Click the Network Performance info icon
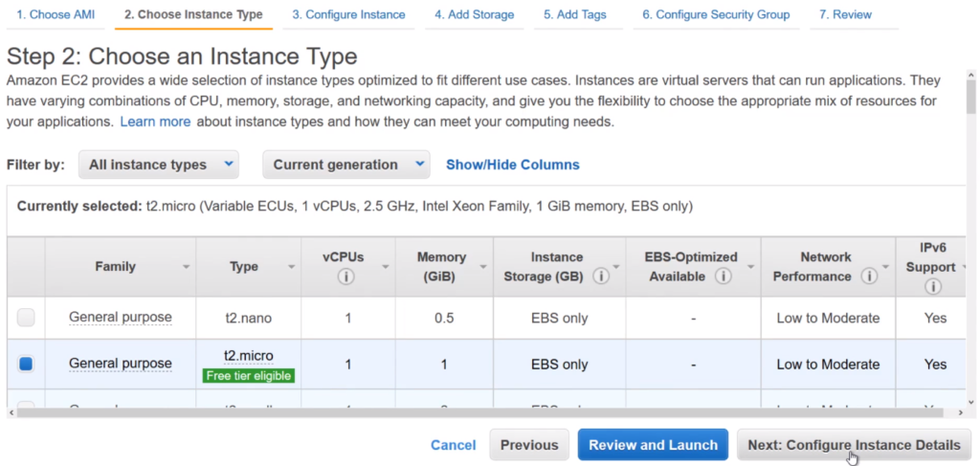980x466 pixels. pyautogui.click(x=869, y=277)
